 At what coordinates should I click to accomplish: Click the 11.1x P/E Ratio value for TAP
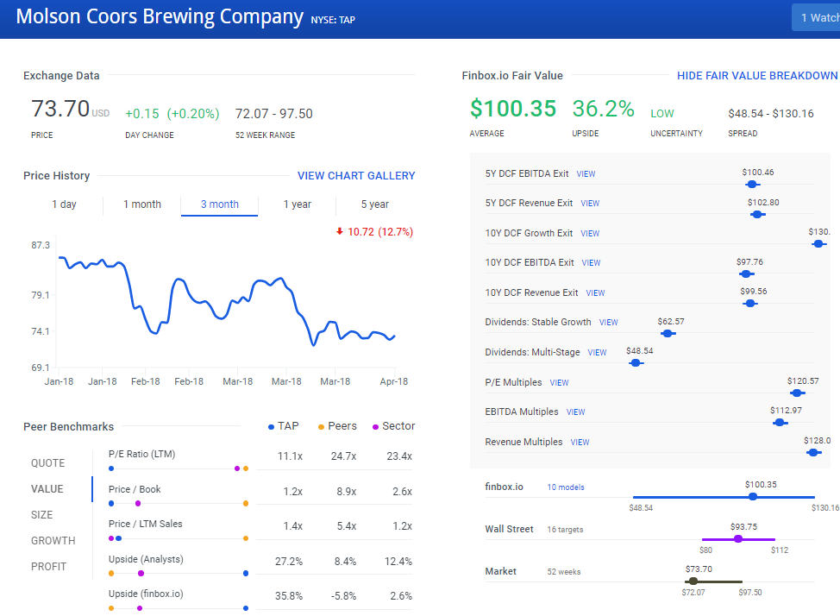[290, 456]
